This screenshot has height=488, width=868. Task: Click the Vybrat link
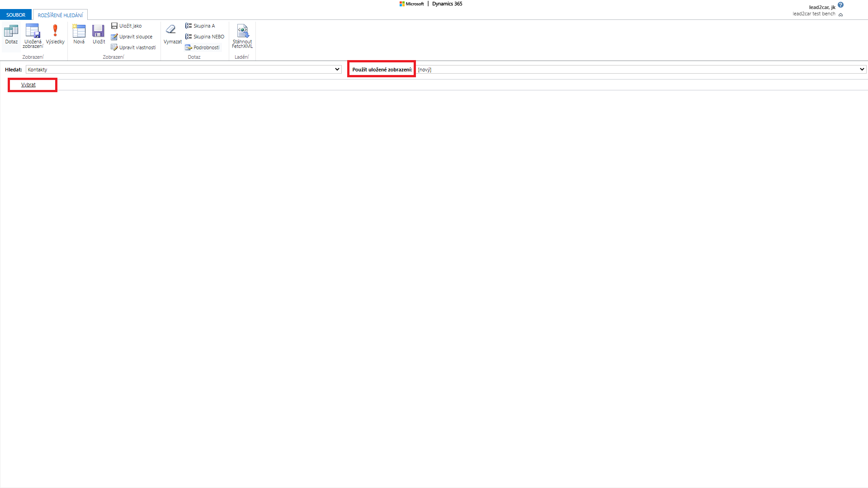click(x=28, y=84)
